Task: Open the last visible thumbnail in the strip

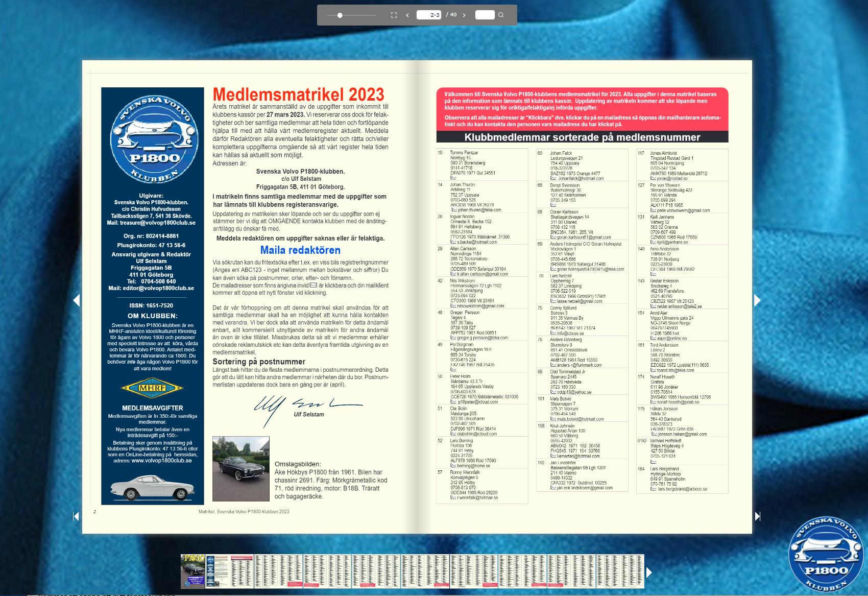Action: (x=619, y=571)
